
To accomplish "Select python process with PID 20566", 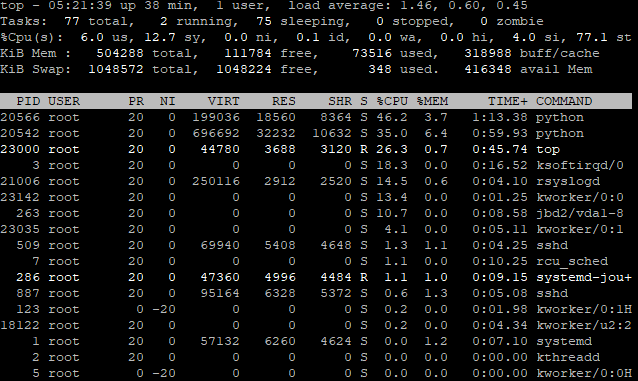I will click(316, 117).
